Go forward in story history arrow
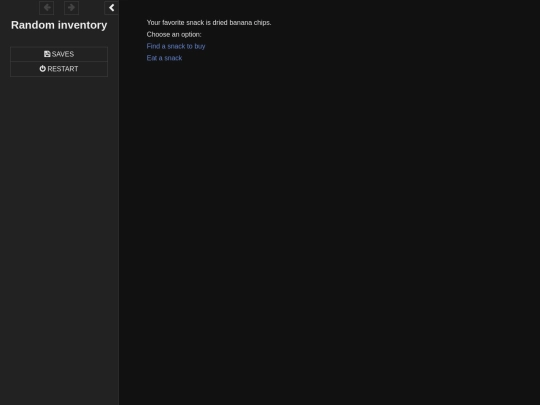Screen dimensions: 540x405 tap(72, 8)
